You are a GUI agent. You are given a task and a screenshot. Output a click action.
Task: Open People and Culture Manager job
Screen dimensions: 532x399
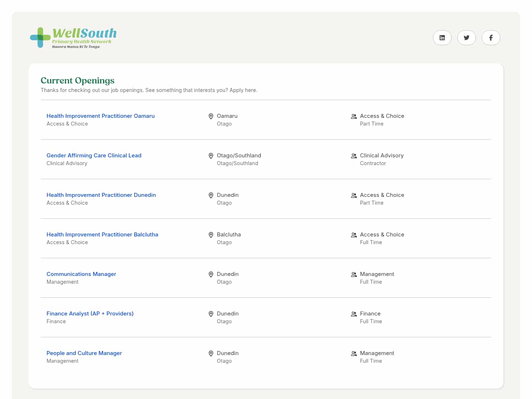tap(84, 353)
